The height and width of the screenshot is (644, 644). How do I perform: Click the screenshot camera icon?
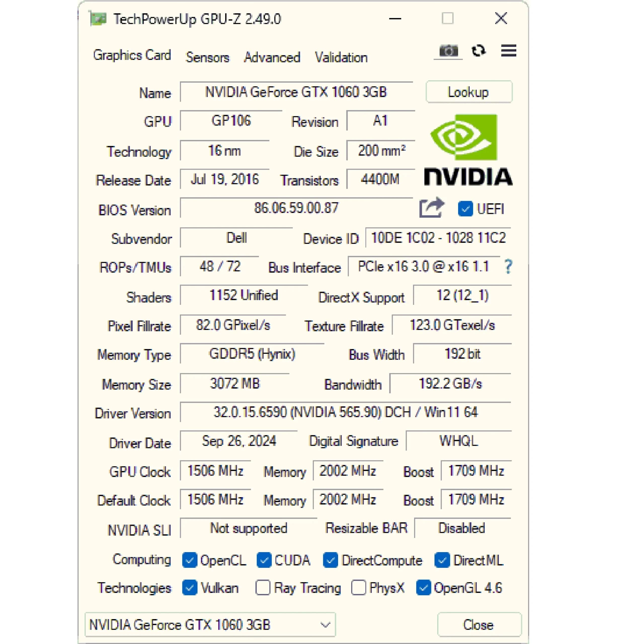coord(448,51)
